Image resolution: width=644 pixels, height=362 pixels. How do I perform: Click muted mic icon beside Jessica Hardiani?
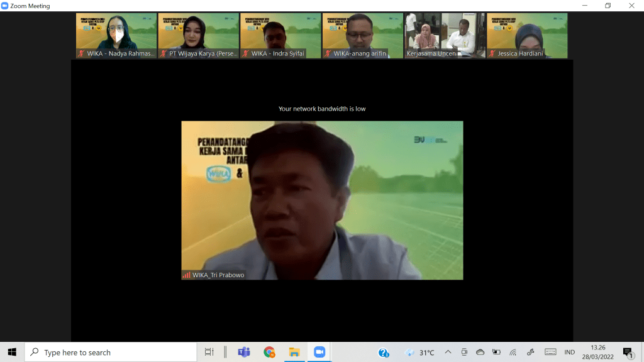point(492,53)
